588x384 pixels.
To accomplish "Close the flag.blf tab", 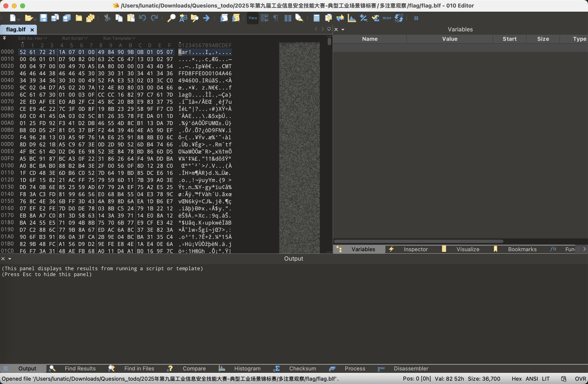I will tap(32, 30).
